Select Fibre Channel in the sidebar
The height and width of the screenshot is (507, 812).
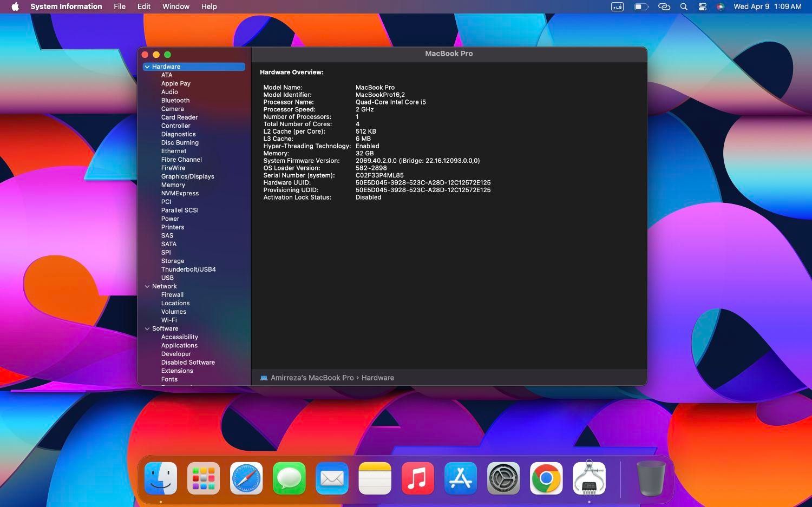pos(181,160)
